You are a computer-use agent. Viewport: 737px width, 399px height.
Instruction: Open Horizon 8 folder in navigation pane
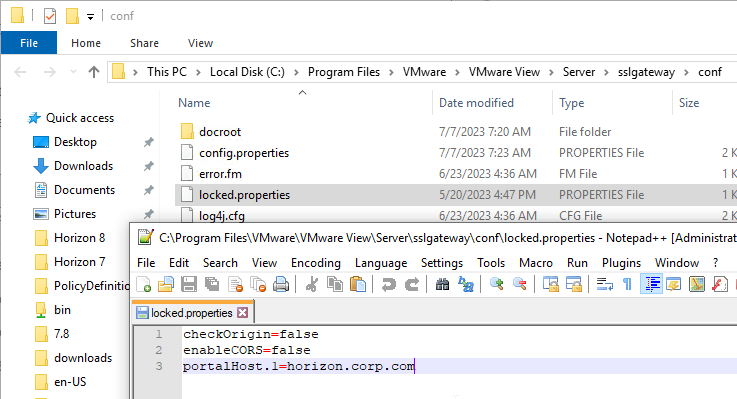click(79, 238)
